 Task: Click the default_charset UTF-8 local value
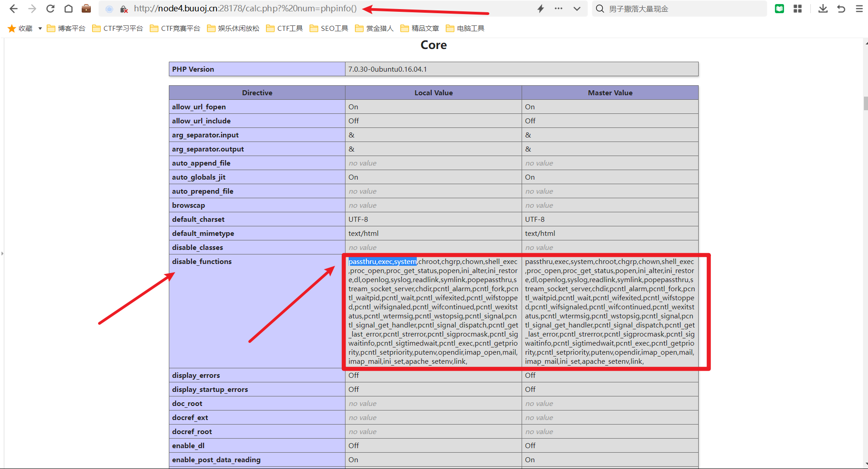(358, 219)
